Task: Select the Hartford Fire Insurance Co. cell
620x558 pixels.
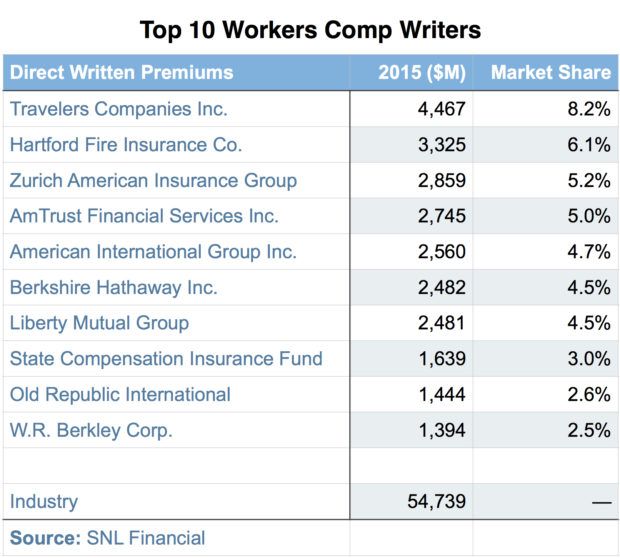Action: tap(126, 145)
